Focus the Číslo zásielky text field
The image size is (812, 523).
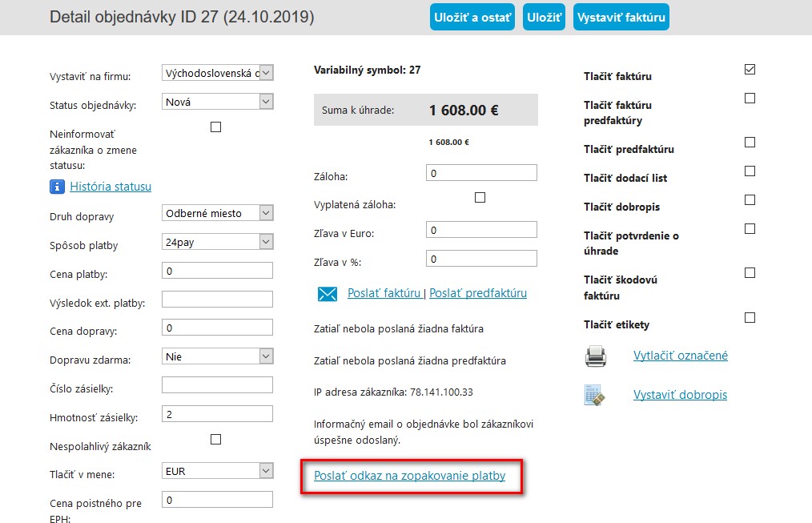[217, 385]
